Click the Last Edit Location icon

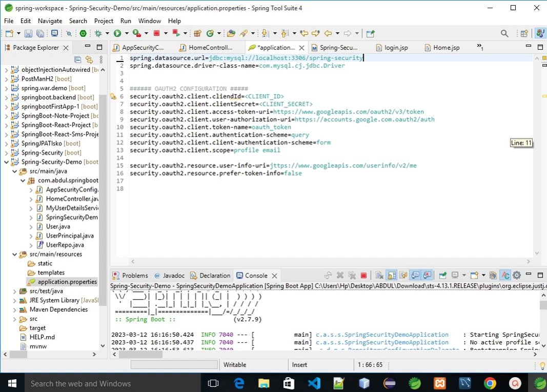(x=304, y=33)
